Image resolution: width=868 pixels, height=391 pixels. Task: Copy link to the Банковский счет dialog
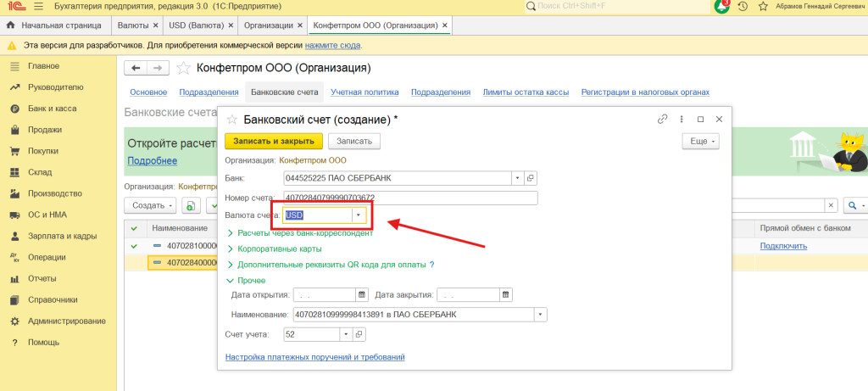662,119
